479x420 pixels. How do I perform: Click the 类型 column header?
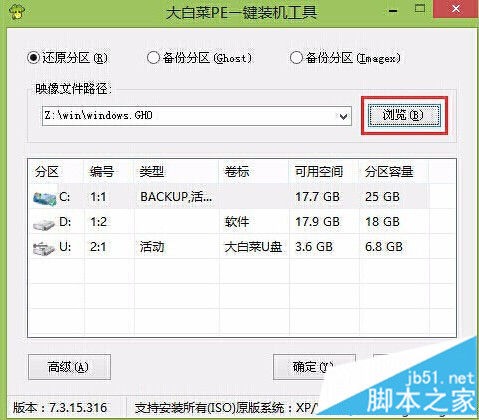[176, 172]
